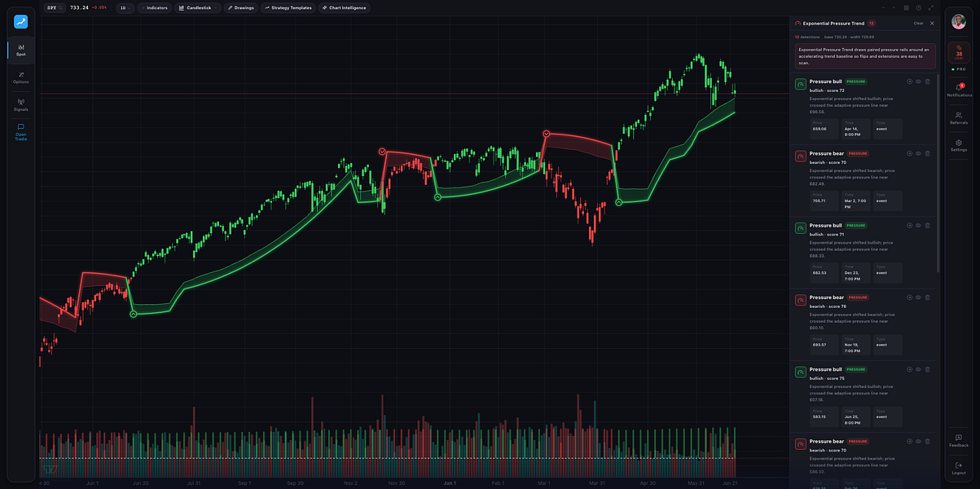Open Settings in right sidebar
This screenshot has width=980, height=489.
pos(959,145)
